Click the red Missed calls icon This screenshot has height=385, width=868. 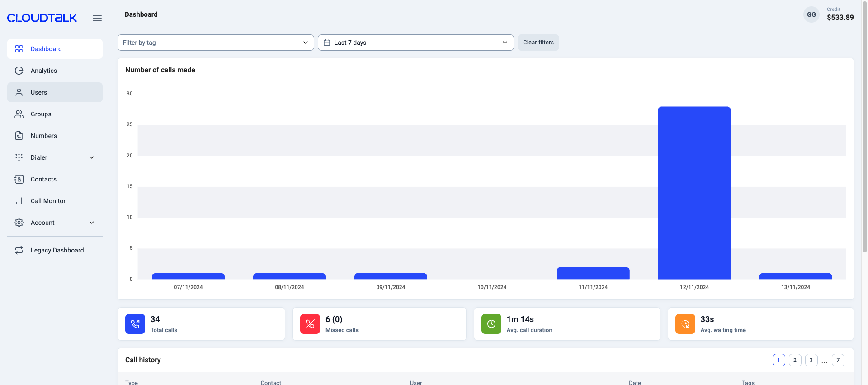point(310,324)
